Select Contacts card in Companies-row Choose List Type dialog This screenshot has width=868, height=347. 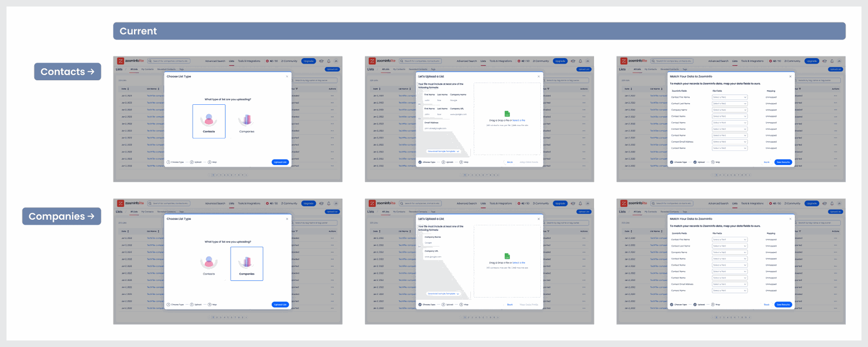point(209,263)
